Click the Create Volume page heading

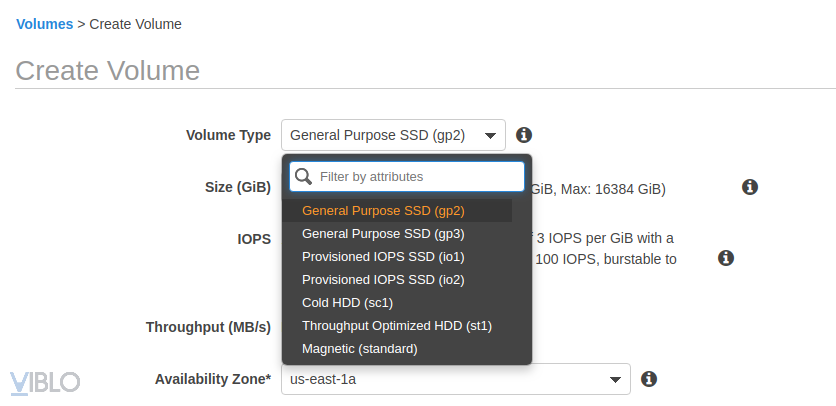pos(108,71)
